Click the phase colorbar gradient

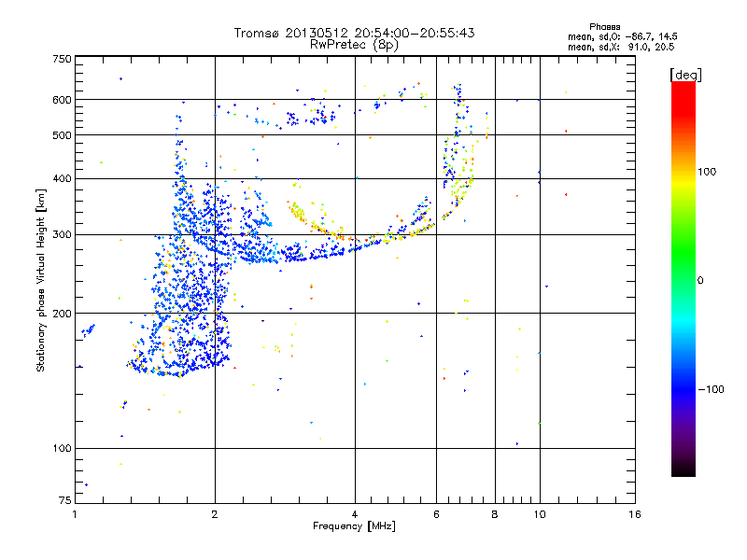(x=684, y=278)
